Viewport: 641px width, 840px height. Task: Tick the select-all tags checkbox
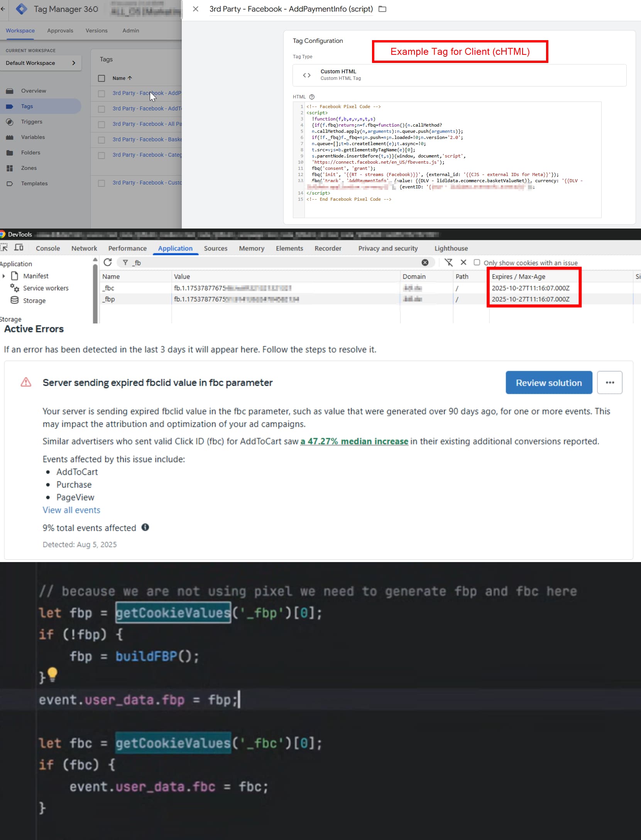pyautogui.click(x=101, y=78)
